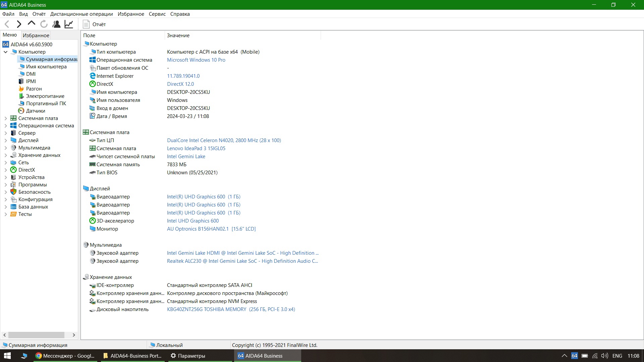Open the user management toolbar icon

(56, 24)
